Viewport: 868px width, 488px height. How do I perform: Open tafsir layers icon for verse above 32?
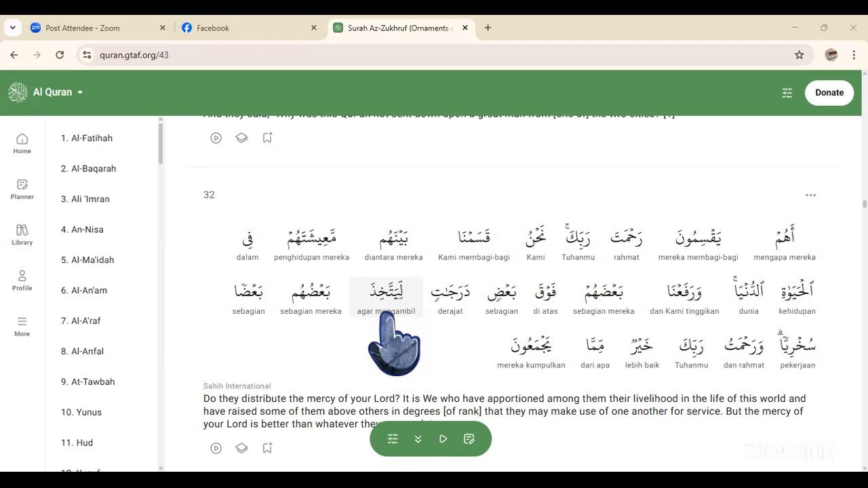241,138
